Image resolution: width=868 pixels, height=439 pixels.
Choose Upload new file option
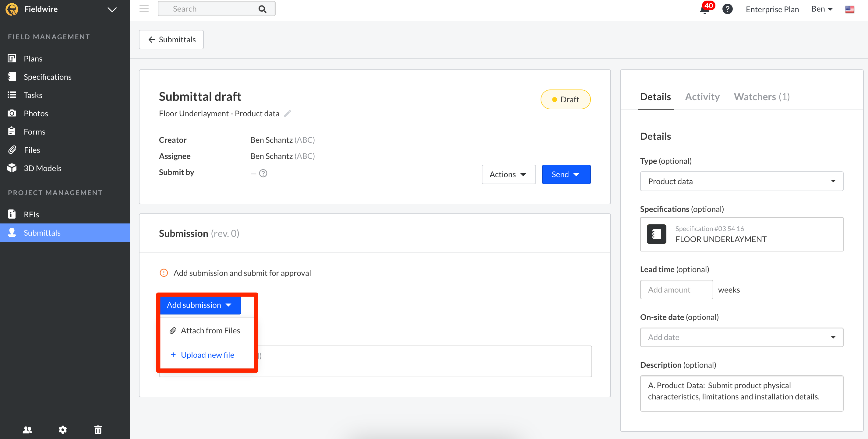click(207, 355)
